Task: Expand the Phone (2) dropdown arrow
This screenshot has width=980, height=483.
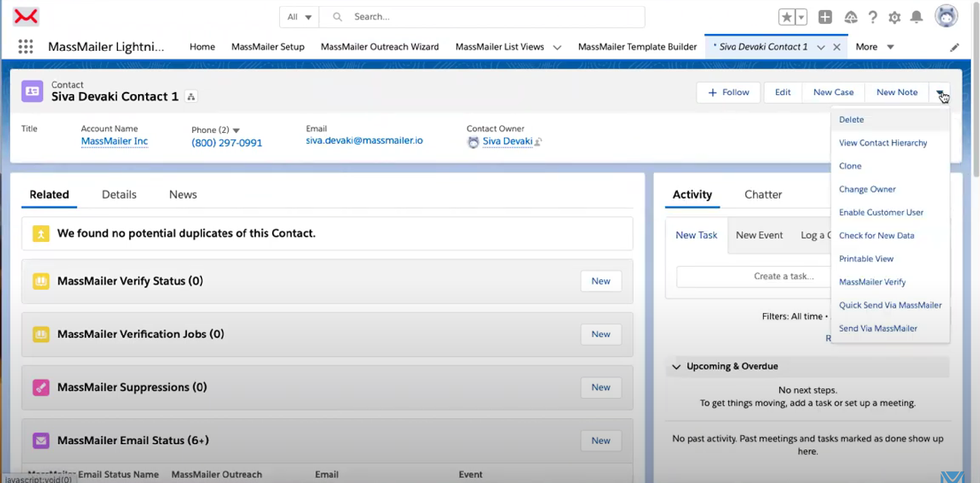Action: pos(236,130)
